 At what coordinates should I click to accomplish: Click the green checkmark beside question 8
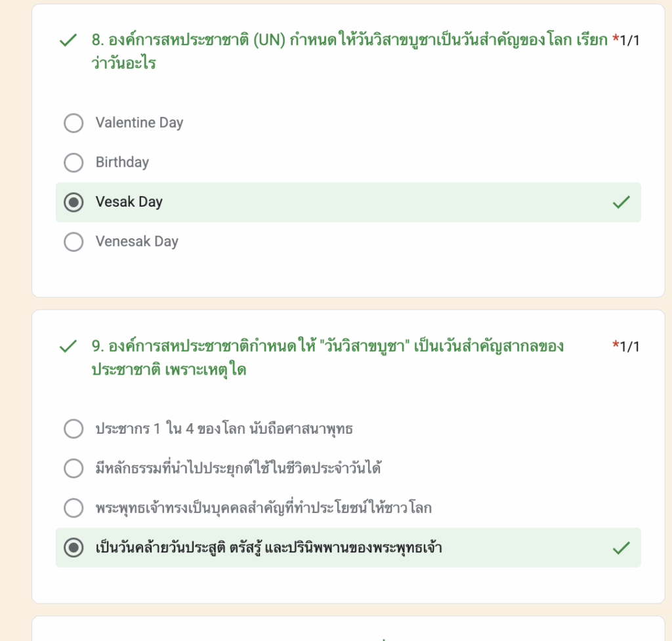pyautogui.click(x=68, y=41)
